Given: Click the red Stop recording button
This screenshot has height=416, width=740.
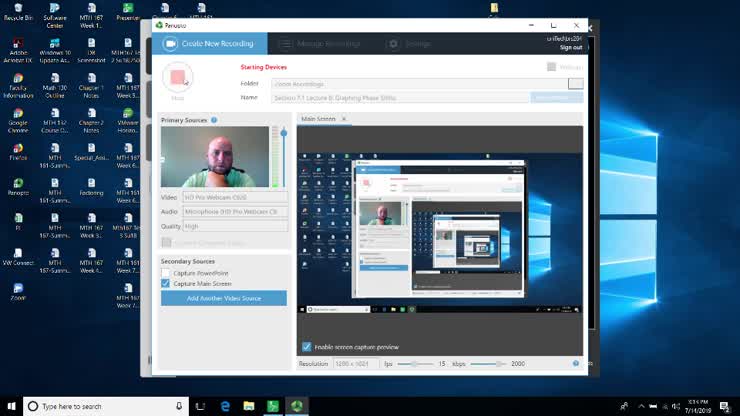Looking at the screenshot, I should click(178, 77).
